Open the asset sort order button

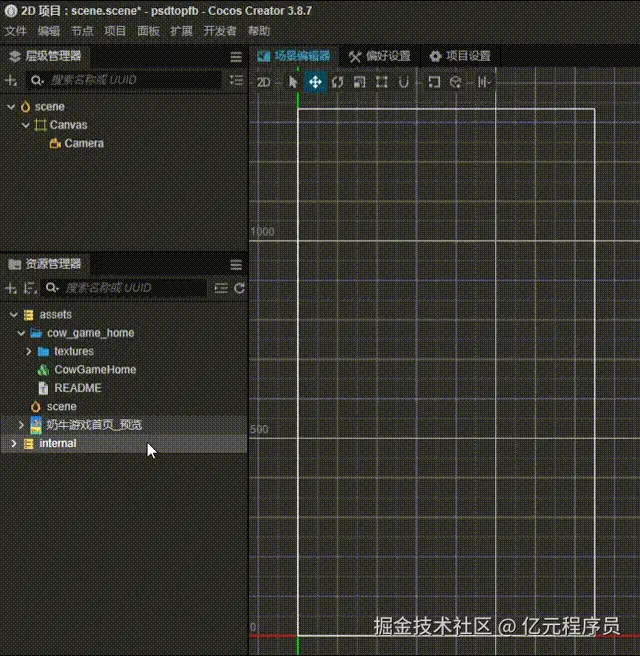click(29, 288)
